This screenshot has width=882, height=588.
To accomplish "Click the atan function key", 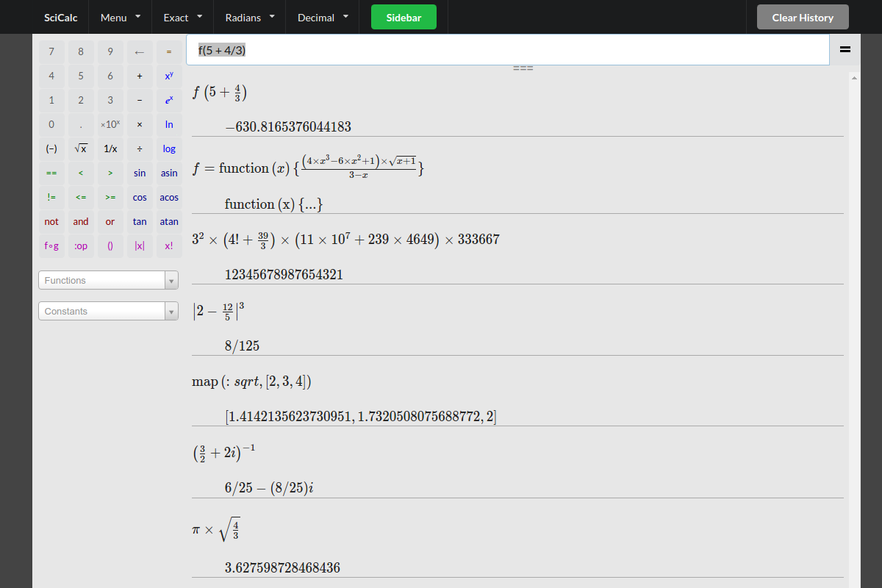I will point(169,222).
